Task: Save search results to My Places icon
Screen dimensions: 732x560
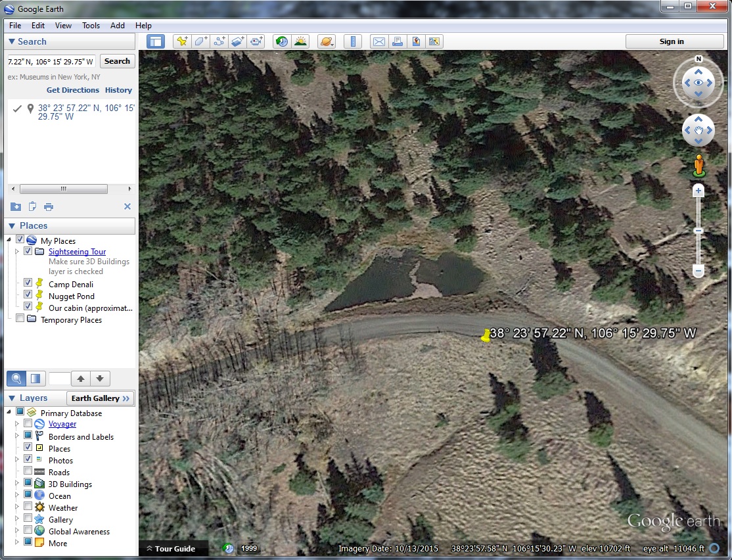Action: tap(15, 206)
